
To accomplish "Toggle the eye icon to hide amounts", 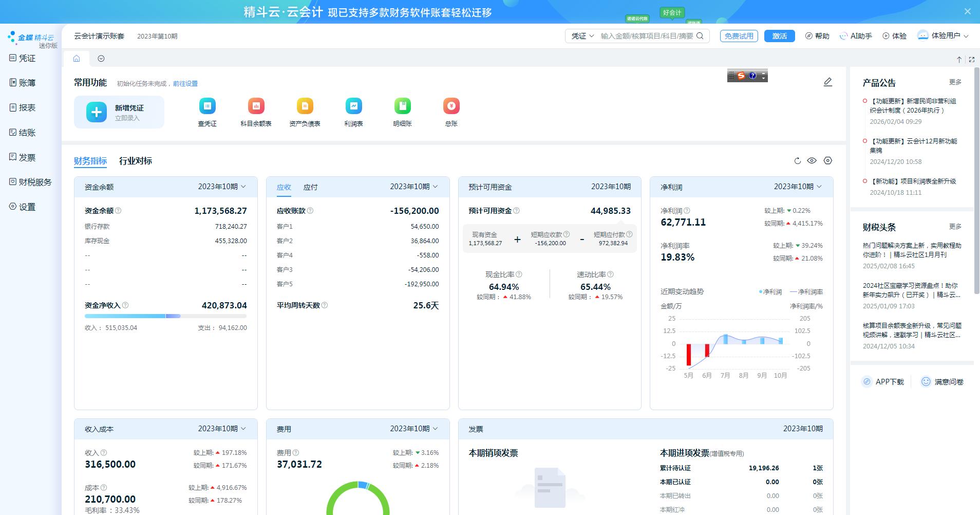I will (x=812, y=161).
